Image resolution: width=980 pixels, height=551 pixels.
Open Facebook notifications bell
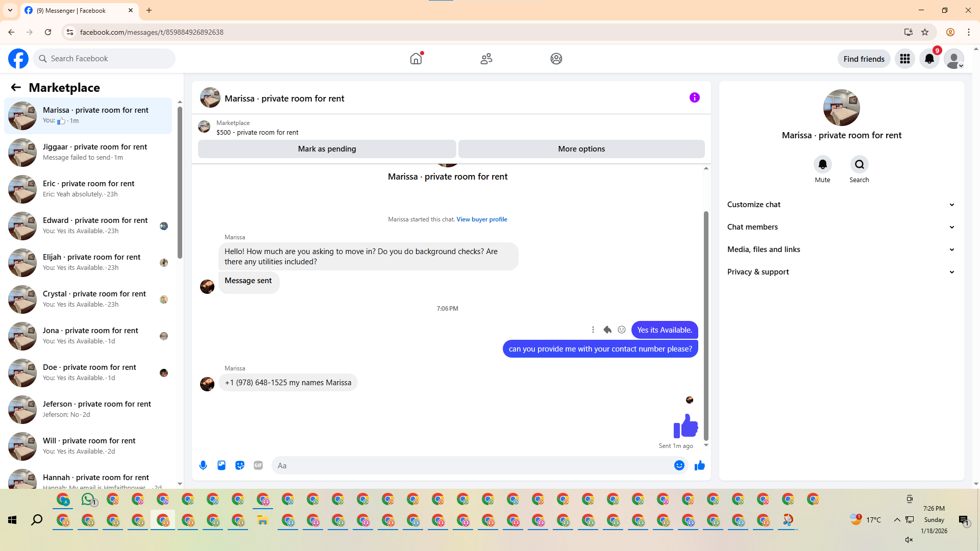(929, 59)
